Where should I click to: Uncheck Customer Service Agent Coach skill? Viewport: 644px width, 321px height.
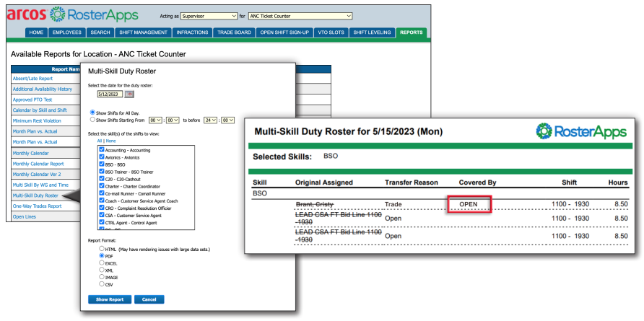(102, 201)
